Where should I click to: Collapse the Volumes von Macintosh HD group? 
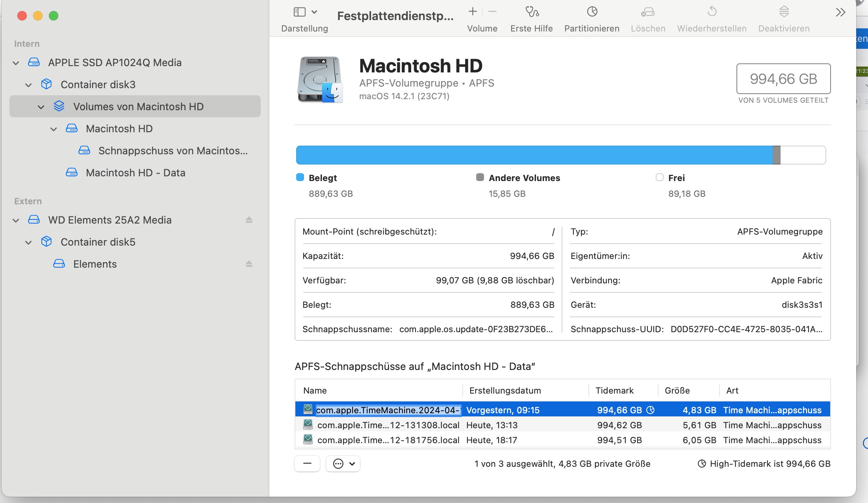click(41, 107)
